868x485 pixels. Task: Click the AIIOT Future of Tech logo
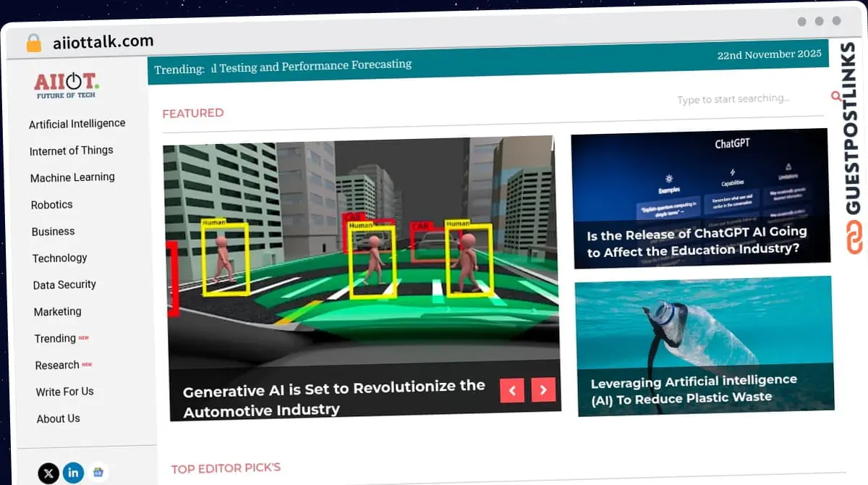pyautogui.click(x=67, y=85)
